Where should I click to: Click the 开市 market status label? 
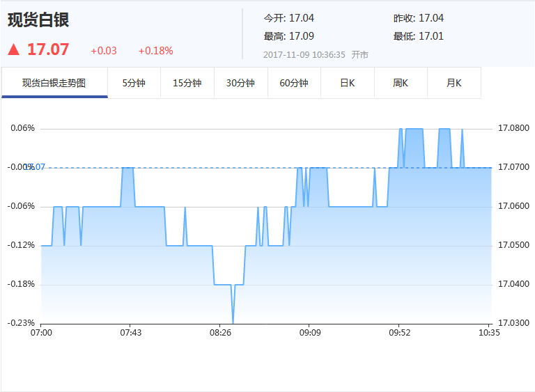coord(359,54)
